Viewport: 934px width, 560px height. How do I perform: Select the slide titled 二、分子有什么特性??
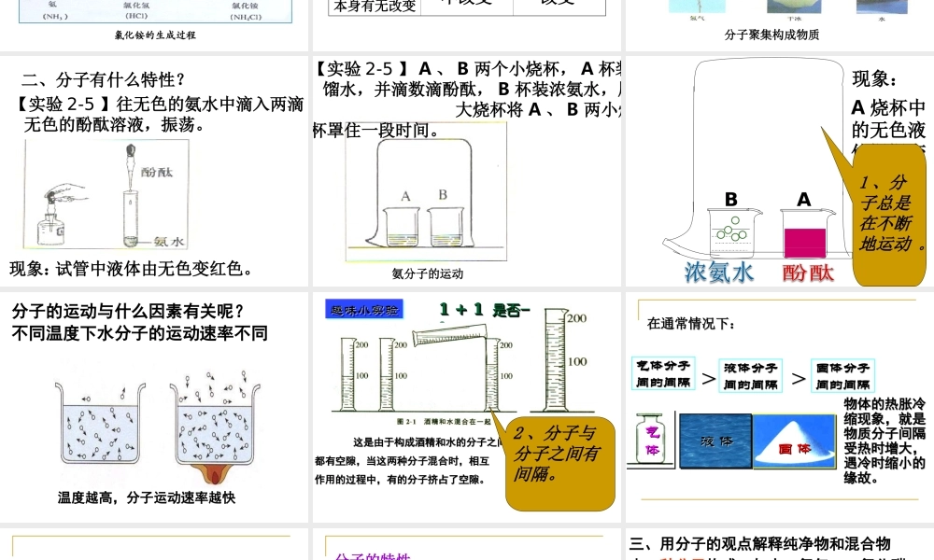pyautogui.click(x=154, y=171)
